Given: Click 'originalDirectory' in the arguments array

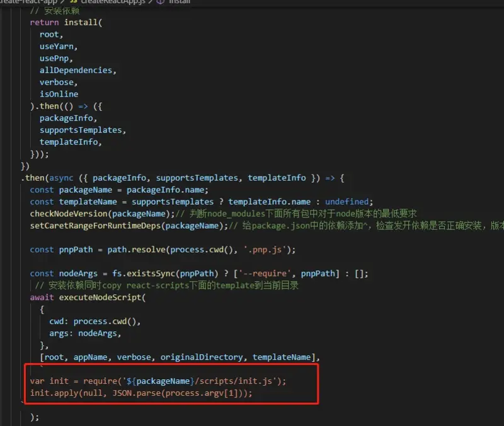Looking at the screenshot, I should point(202,357).
